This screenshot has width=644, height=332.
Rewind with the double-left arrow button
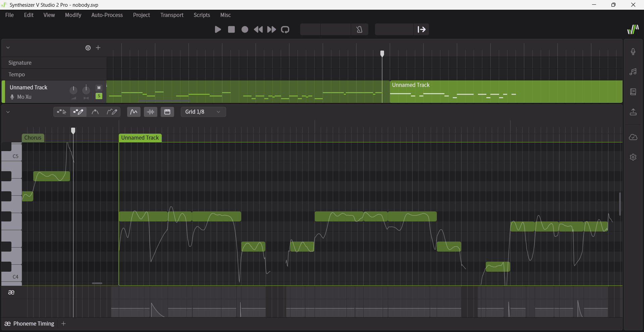pyautogui.click(x=258, y=29)
